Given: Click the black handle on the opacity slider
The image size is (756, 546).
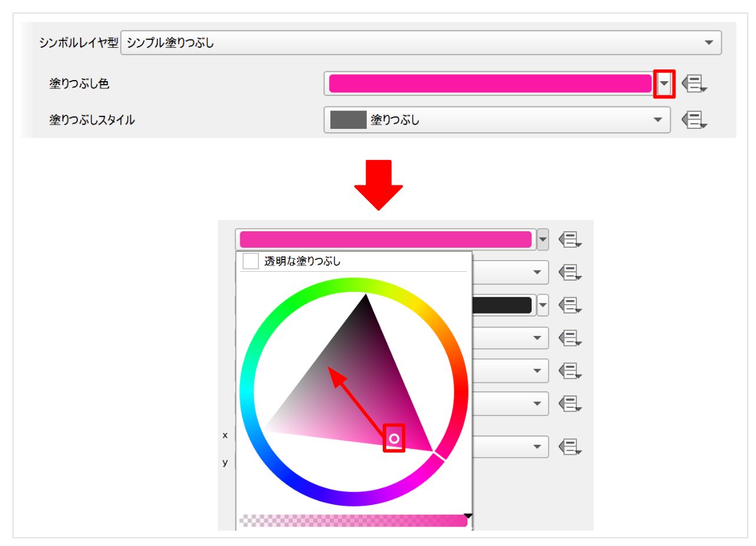Looking at the screenshot, I should [x=468, y=516].
